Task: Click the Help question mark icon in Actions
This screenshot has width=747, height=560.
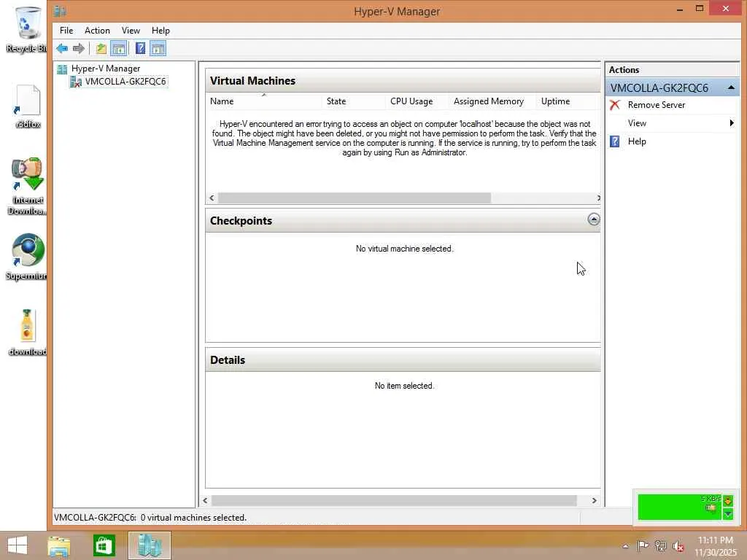Action: (x=615, y=142)
